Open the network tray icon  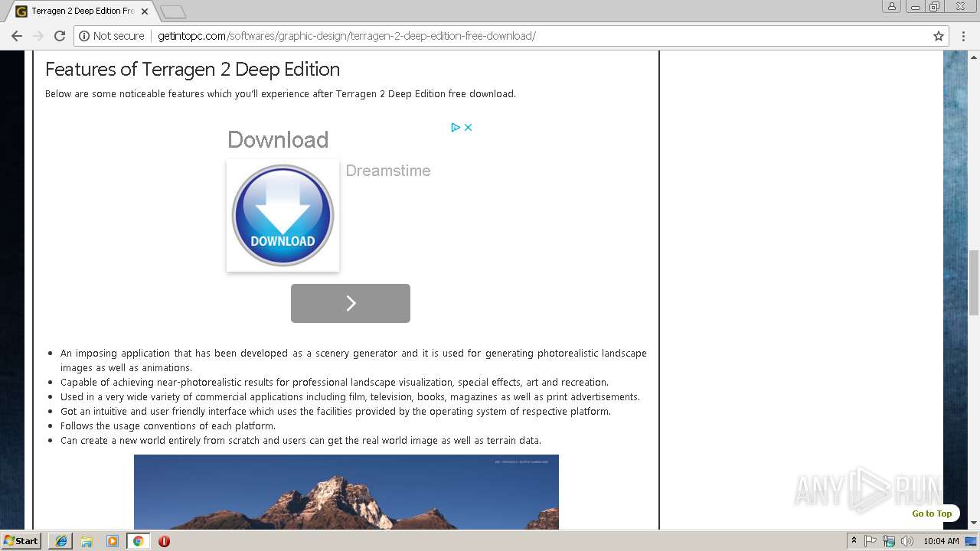click(x=889, y=541)
